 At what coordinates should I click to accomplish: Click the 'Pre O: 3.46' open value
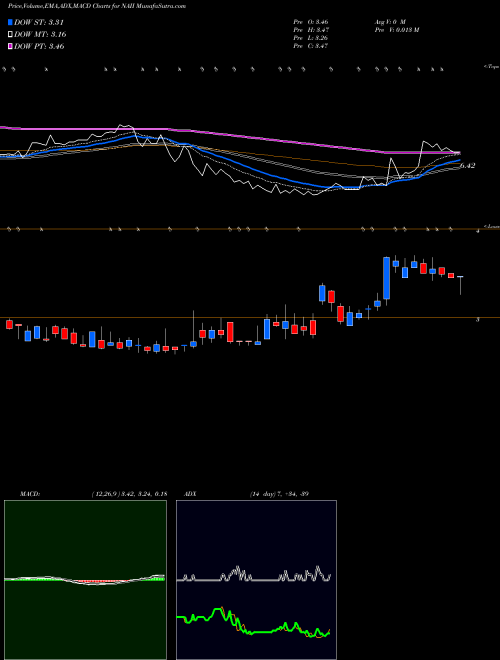[311, 22]
